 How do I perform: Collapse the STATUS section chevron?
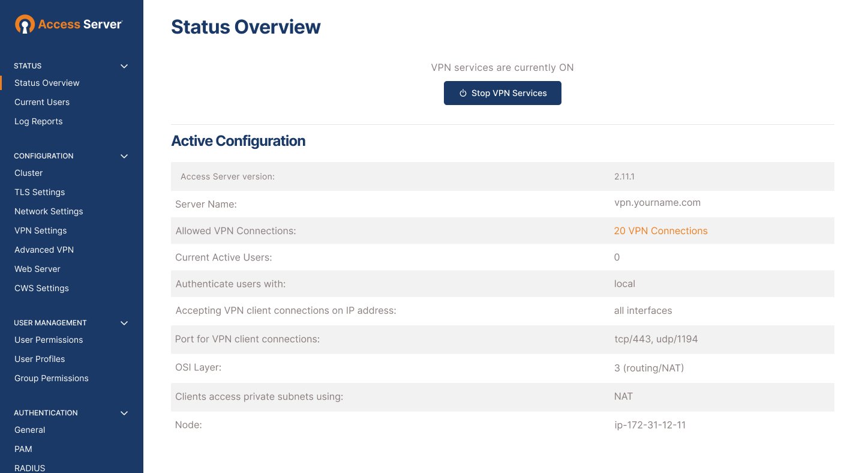click(124, 66)
